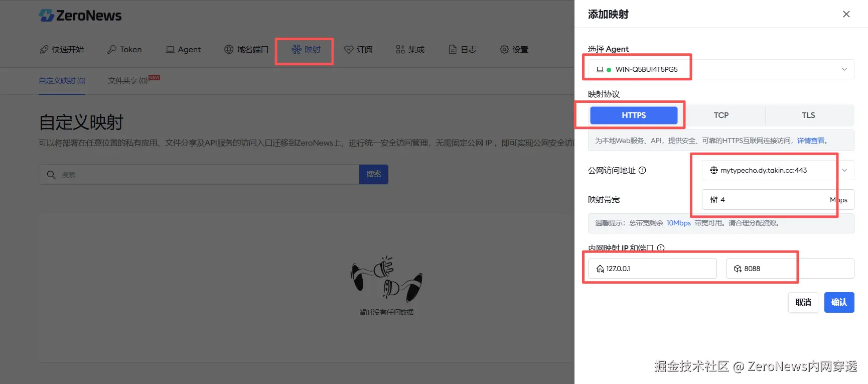Click the 10Mbps remaining bandwidth text
This screenshot has height=384, width=868.
[x=678, y=223]
